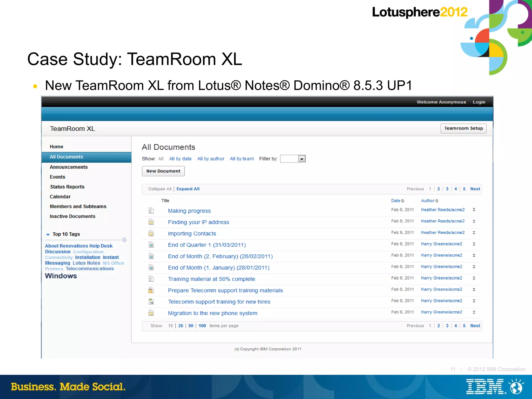Expand row details for Training material at 50%

coord(474,278)
